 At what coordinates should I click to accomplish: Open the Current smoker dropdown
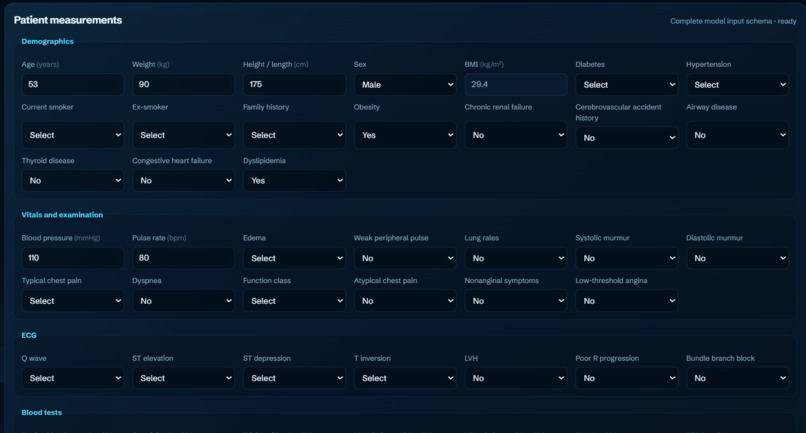pyautogui.click(x=72, y=135)
